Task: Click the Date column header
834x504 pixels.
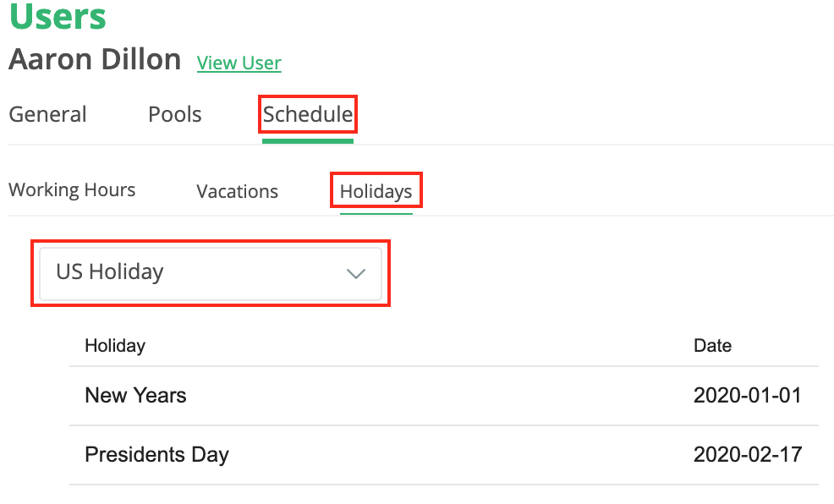Action: (x=712, y=345)
